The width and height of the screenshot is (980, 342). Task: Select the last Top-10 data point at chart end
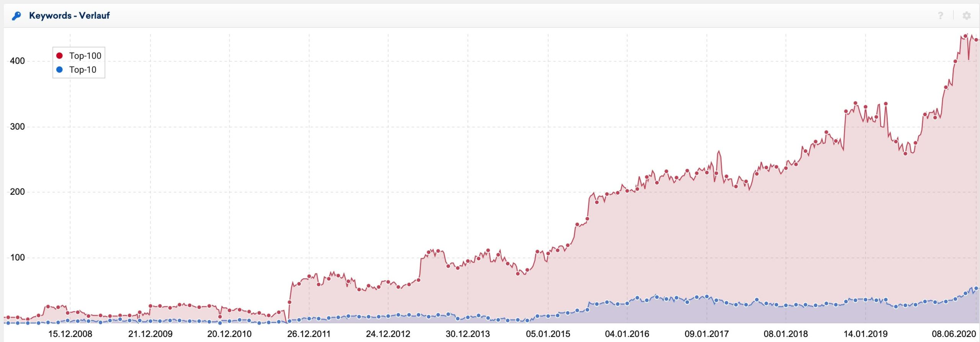(x=976, y=288)
